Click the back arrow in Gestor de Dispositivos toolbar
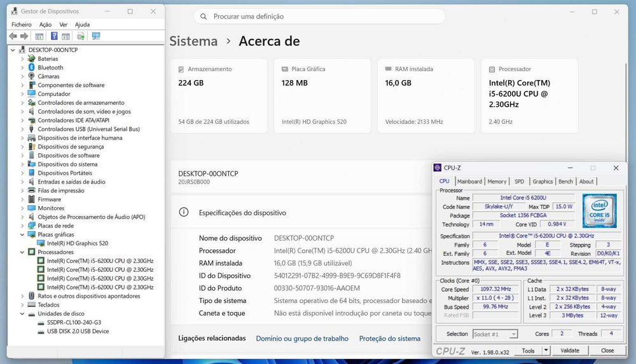 (13, 36)
